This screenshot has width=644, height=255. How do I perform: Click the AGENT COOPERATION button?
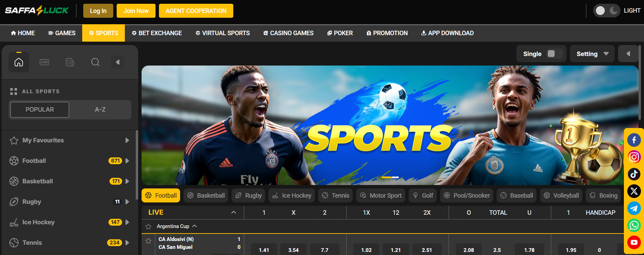click(x=196, y=11)
